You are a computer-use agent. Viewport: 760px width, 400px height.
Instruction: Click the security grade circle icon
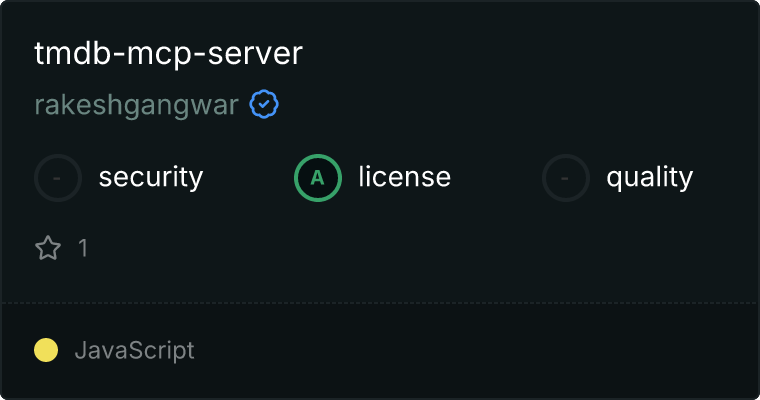click(x=58, y=178)
